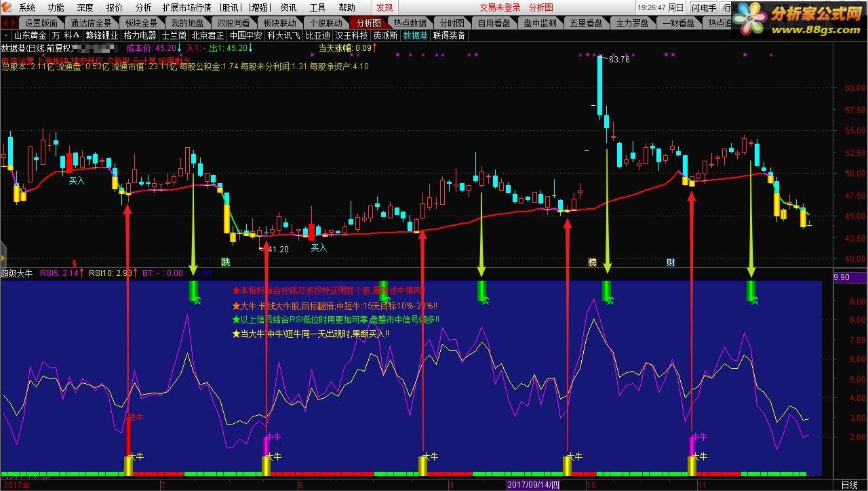Select the 万科A stock tab

[66, 35]
